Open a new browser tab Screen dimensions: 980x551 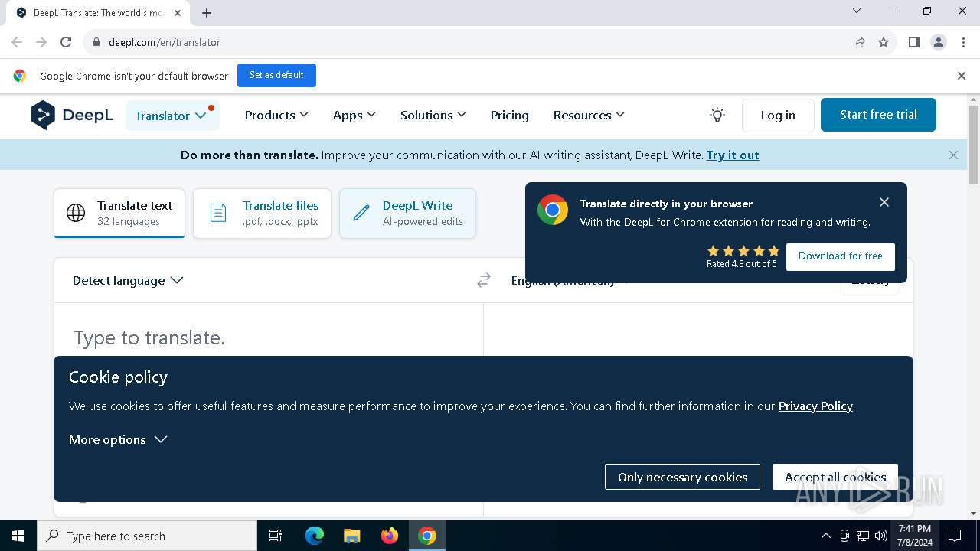point(207,13)
